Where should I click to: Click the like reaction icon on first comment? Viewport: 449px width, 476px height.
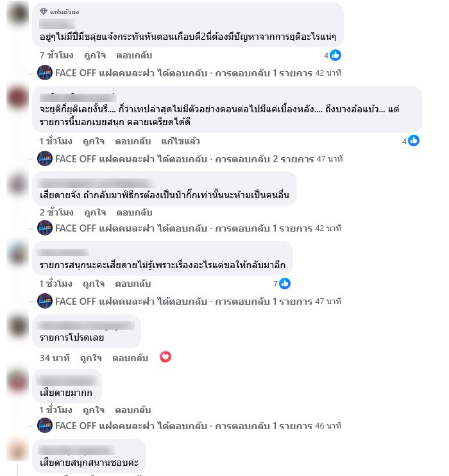335,55
